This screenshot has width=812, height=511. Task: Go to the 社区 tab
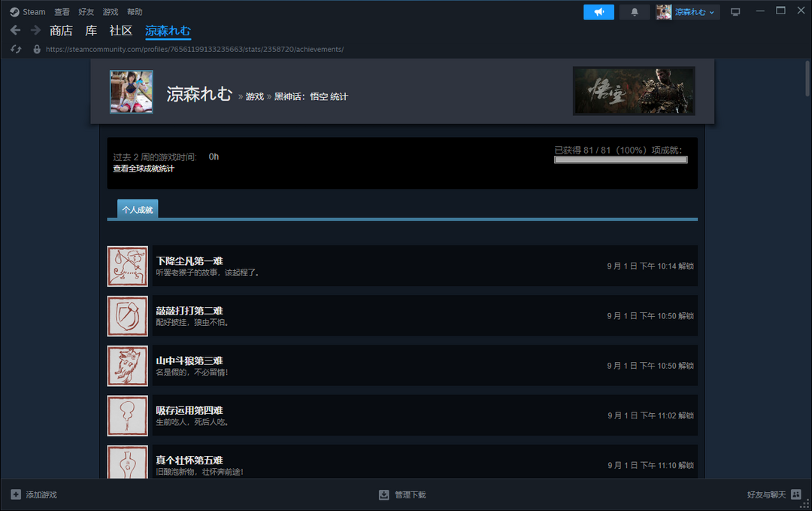[120, 31]
